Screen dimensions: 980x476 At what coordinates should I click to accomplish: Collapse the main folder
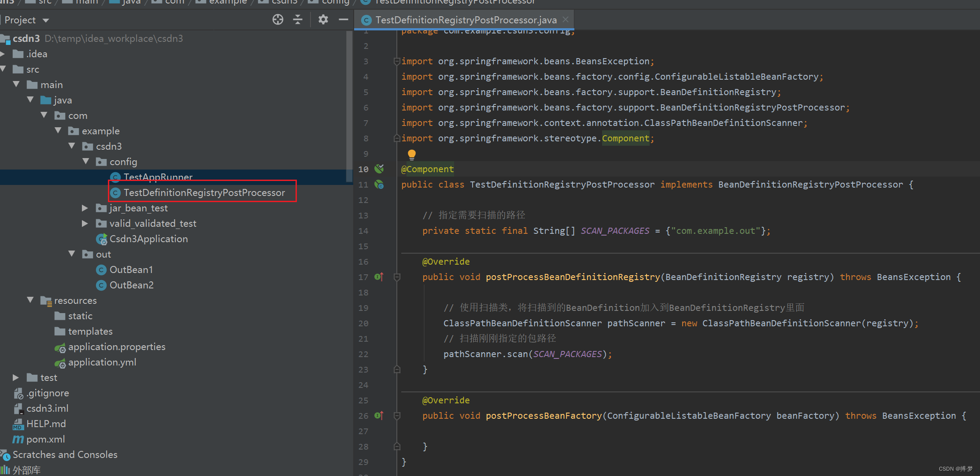(17, 84)
